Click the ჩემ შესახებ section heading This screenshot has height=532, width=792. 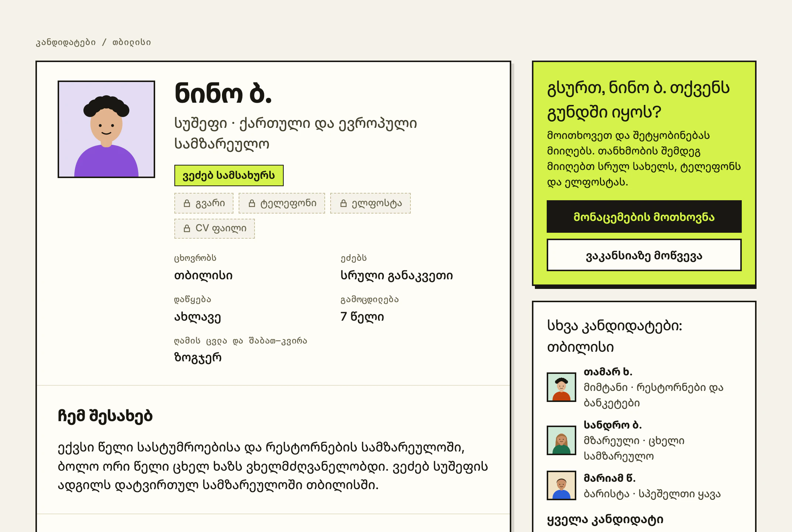click(x=105, y=416)
